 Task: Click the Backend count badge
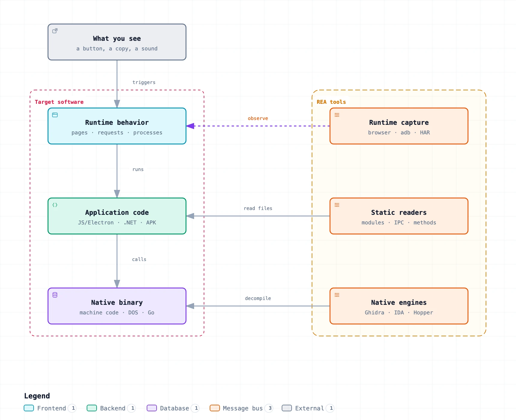coord(132,408)
